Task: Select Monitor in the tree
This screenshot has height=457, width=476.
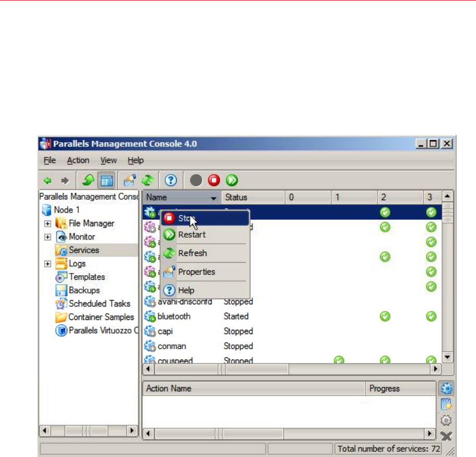Action: [82, 237]
